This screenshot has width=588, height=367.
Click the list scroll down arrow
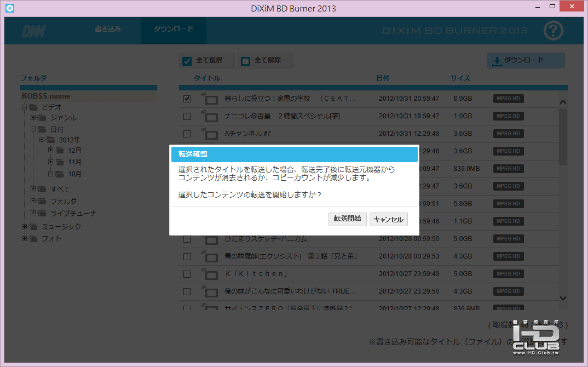563,298
